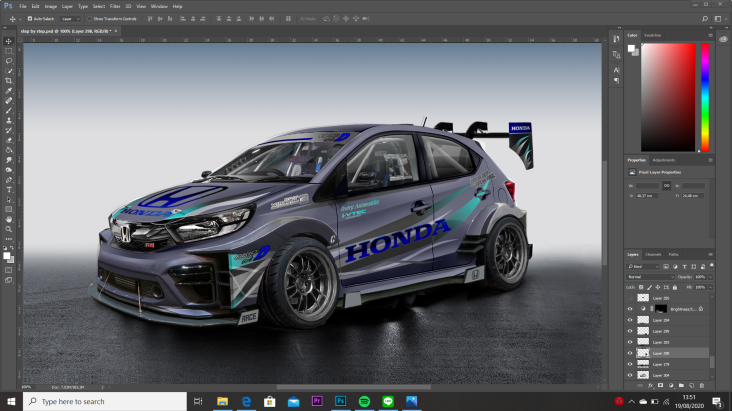The width and height of the screenshot is (732, 411).
Task: Select the Hand tool
Action: pos(8,219)
